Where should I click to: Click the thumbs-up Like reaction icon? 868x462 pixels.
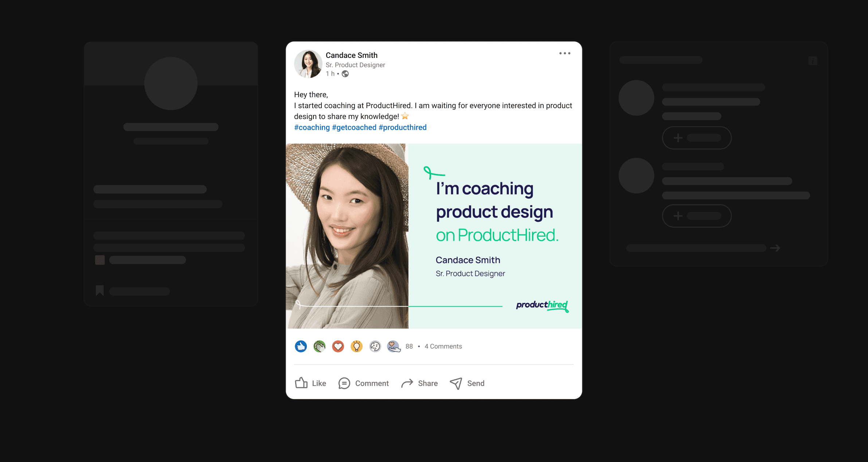coord(301,346)
